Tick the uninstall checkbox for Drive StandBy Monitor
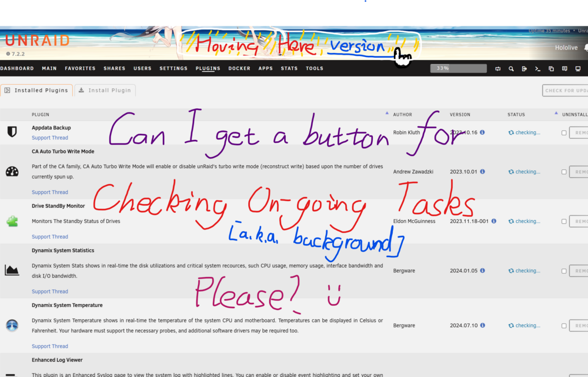 (x=564, y=221)
